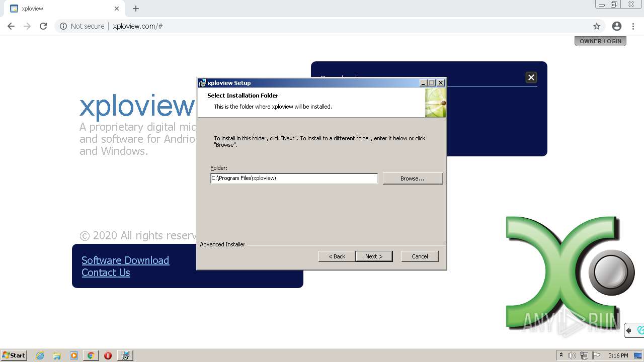This screenshot has width=644, height=362.
Task: Click the taskbar clock 3:16 PM
Action: coord(618,355)
